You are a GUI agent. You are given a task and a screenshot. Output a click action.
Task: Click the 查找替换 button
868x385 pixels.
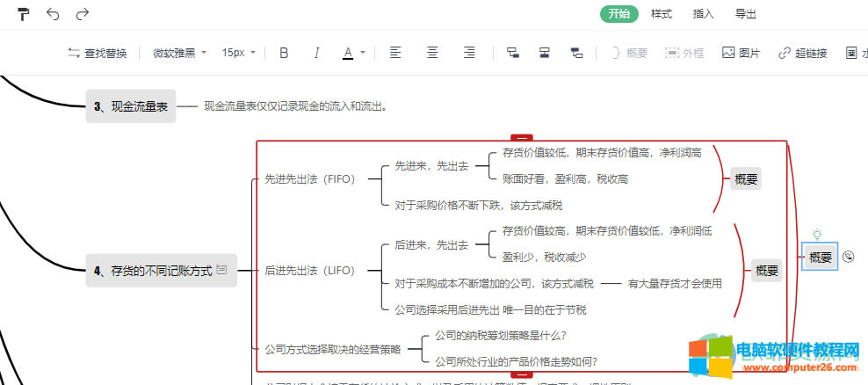tap(98, 53)
